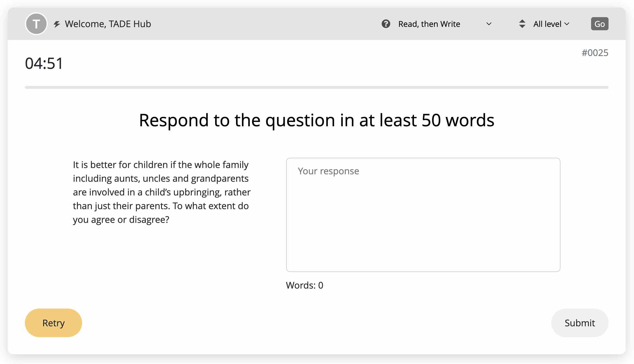Click the Submit button

click(580, 323)
